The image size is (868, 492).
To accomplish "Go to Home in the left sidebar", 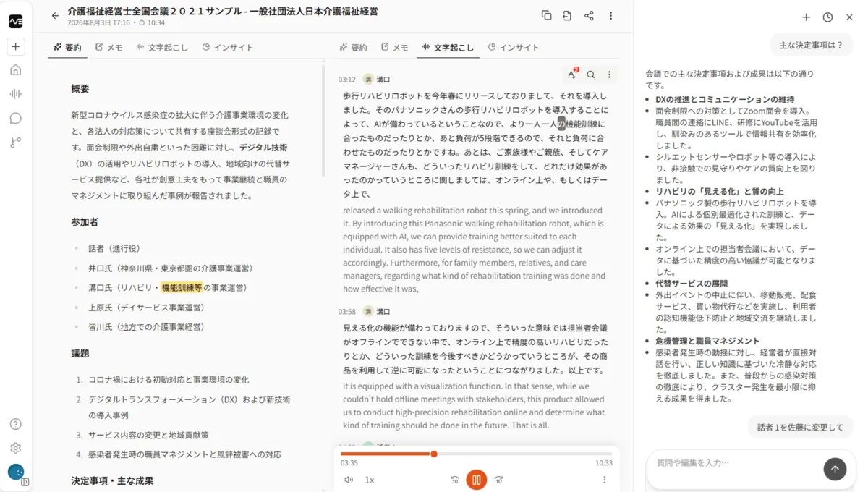I will (15, 70).
